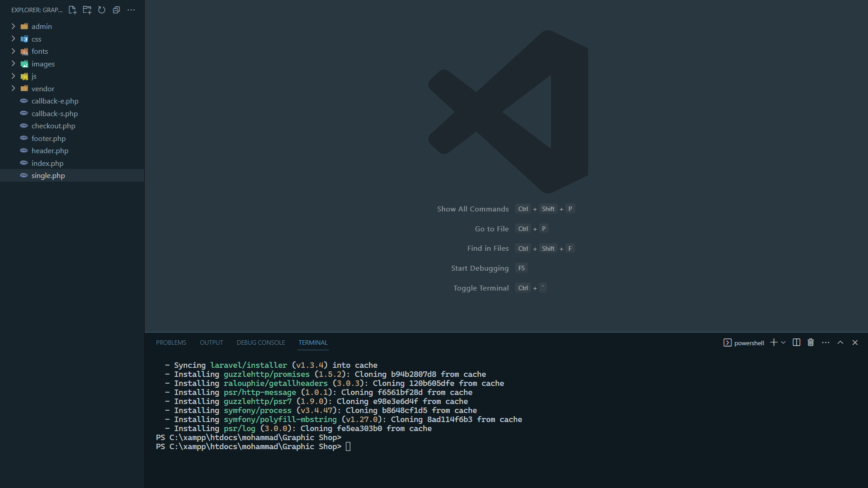The image size is (868, 488).
Task: Kill terminal with the trash icon
Action: coord(811,343)
